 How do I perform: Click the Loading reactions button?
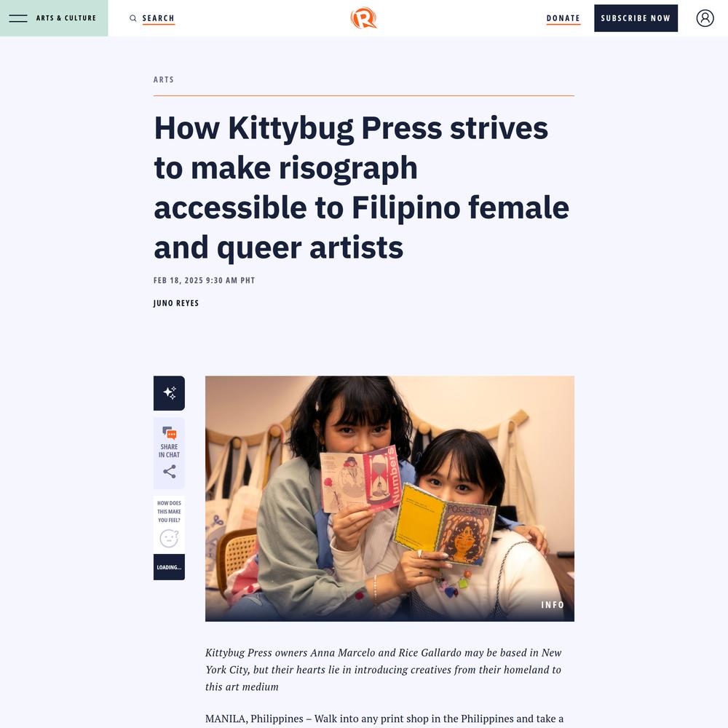pyautogui.click(x=169, y=567)
